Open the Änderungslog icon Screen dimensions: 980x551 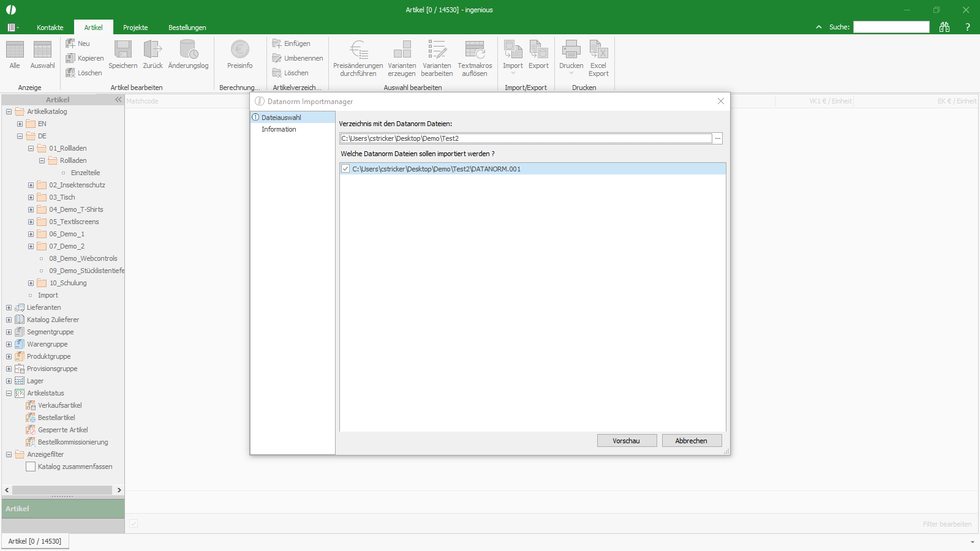189,49
